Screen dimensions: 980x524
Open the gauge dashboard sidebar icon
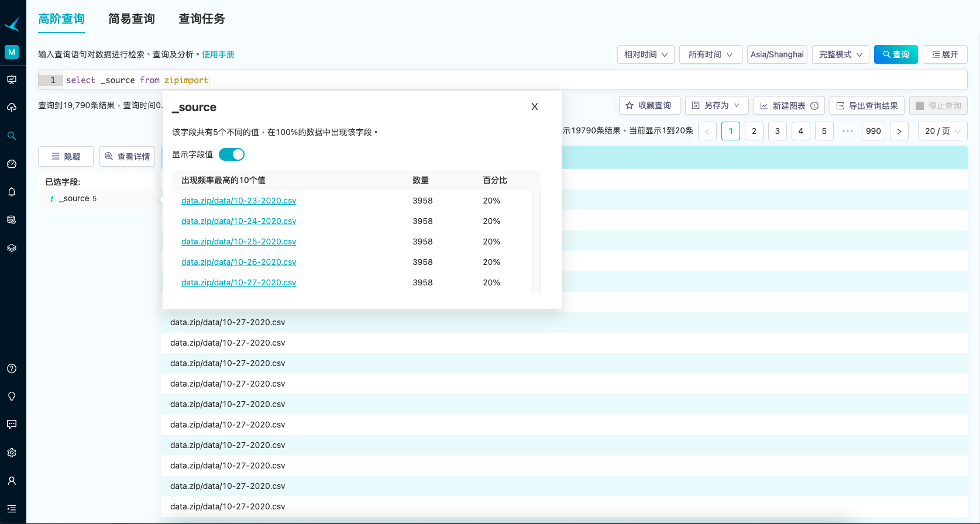pyautogui.click(x=12, y=164)
